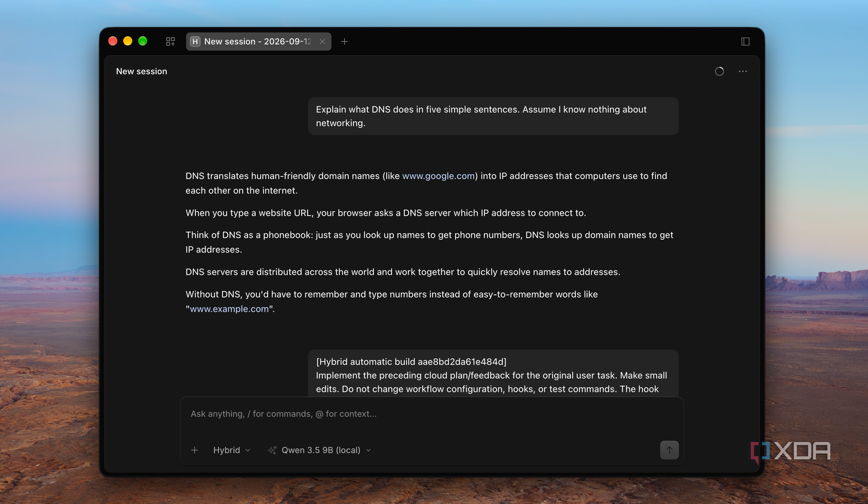Click the loading spinner icon
The width and height of the screenshot is (868, 504).
click(x=719, y=71)
